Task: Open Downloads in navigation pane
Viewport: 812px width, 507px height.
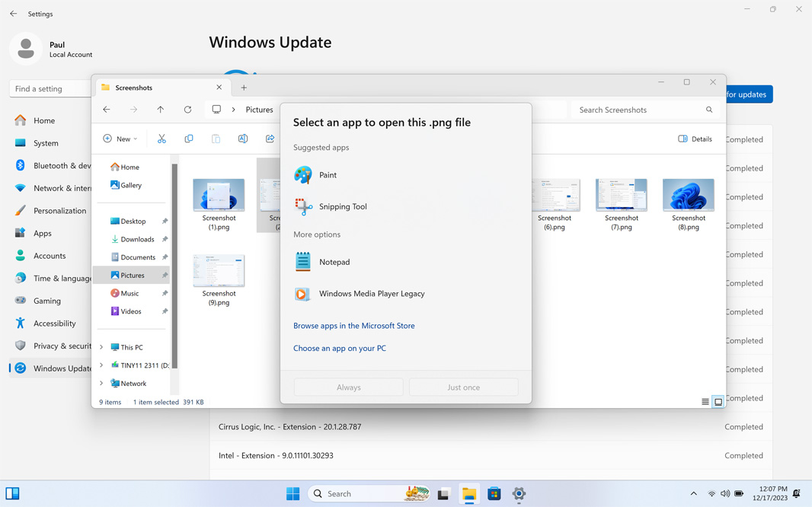Action: [137, 239]
